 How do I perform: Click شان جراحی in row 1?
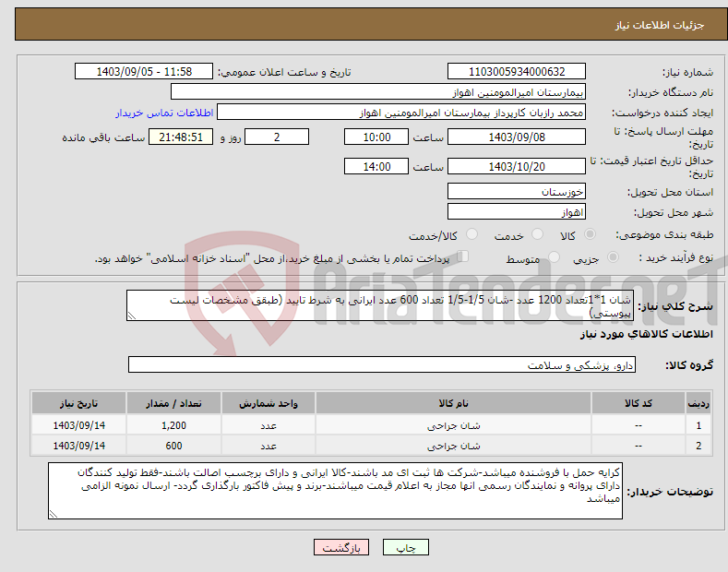click(453, 425)
